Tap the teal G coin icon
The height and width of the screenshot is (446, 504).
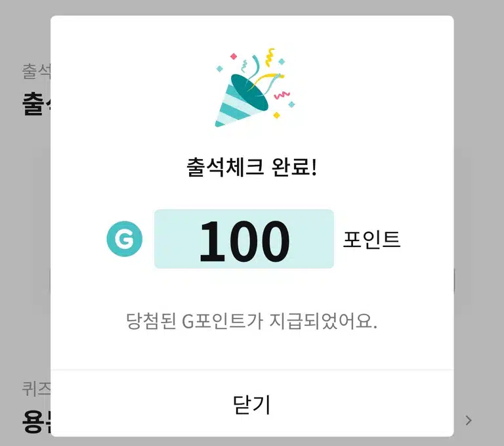(x=125, y=239)
